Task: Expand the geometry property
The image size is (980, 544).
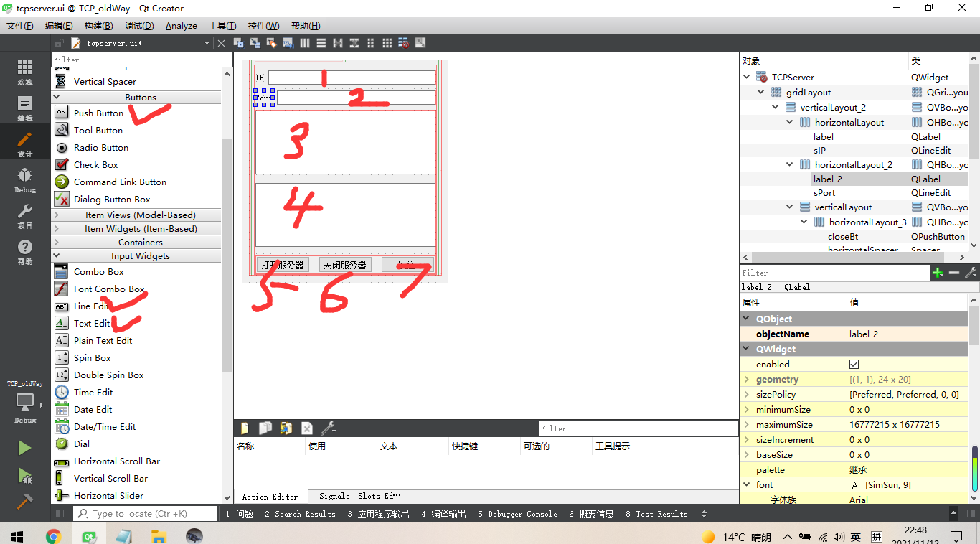Action: (747, 379)
